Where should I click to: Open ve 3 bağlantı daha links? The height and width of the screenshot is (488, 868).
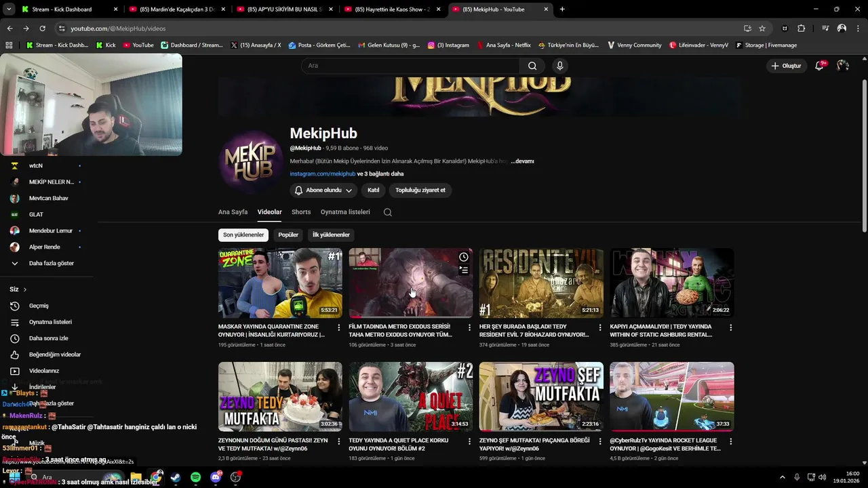380,174
